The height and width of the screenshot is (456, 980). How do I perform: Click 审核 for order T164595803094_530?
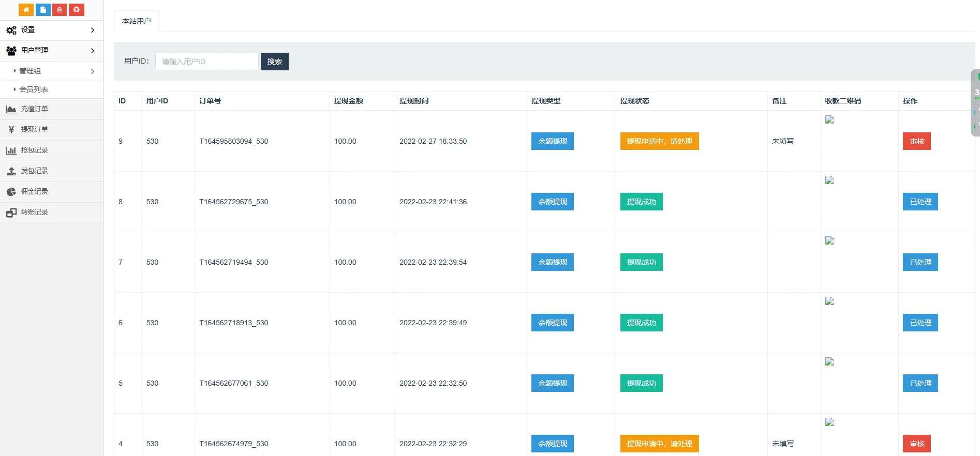916,141
